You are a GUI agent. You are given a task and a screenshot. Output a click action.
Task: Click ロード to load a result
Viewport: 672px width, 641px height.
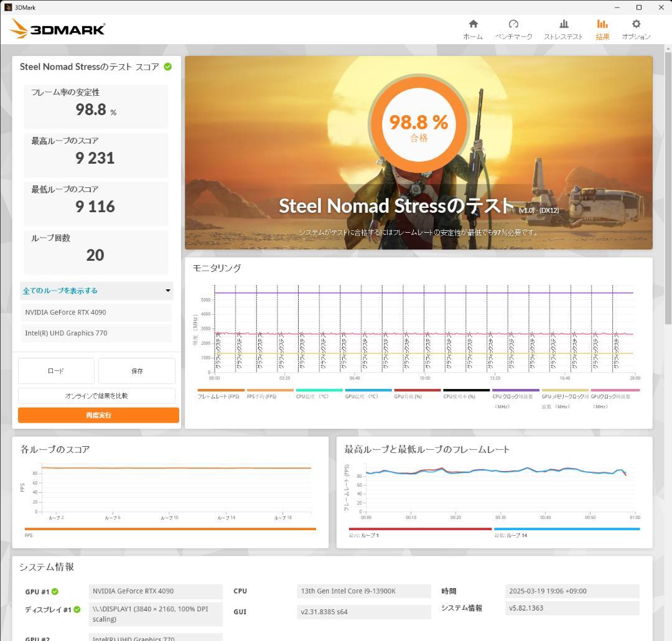[x=55, y=371]
